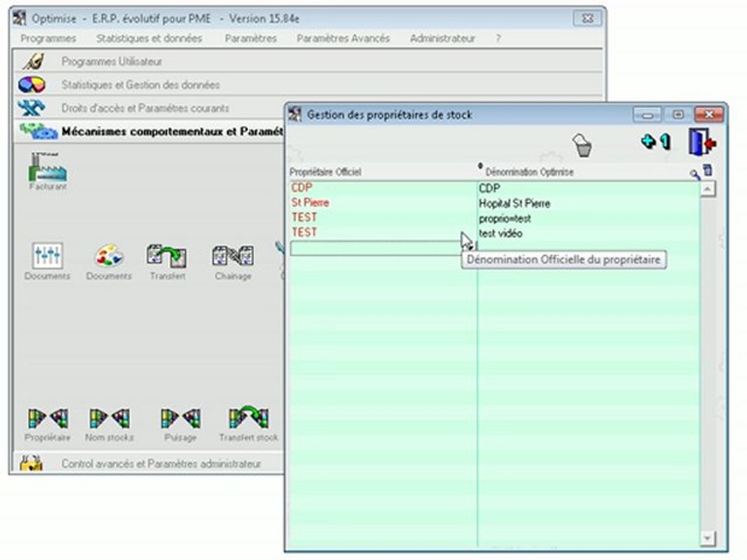Open Statistiques et données menu
The width and height of the screenshot is (747, 560).
(x=149, y=38)
